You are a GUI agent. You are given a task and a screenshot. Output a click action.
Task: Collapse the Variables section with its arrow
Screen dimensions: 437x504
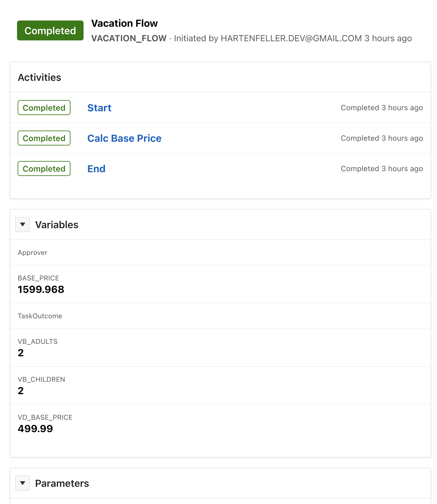click(x=22, y=224)
